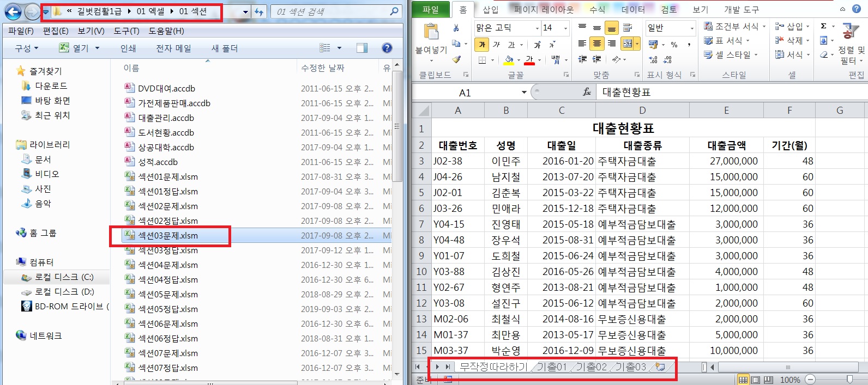Click the 새 폴더 button
This screenshot has height=385, width=868.
[224, 48]
